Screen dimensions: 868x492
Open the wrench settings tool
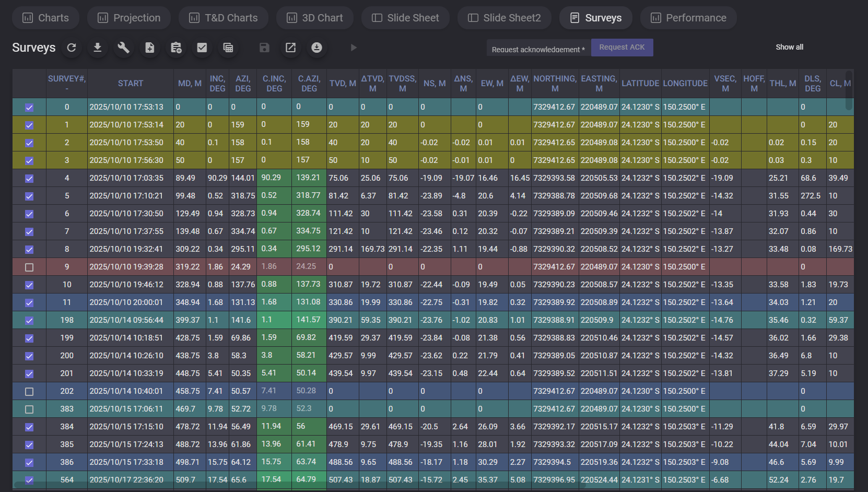[x=123, y=48]
